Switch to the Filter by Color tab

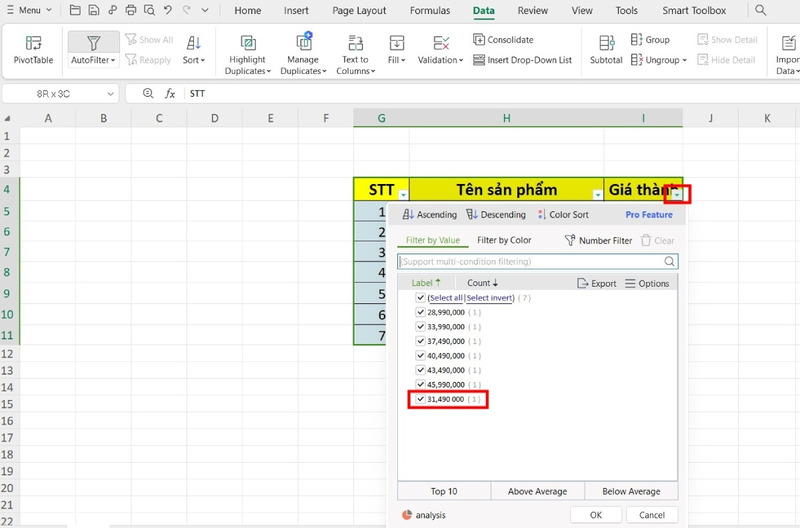point(504,240)
